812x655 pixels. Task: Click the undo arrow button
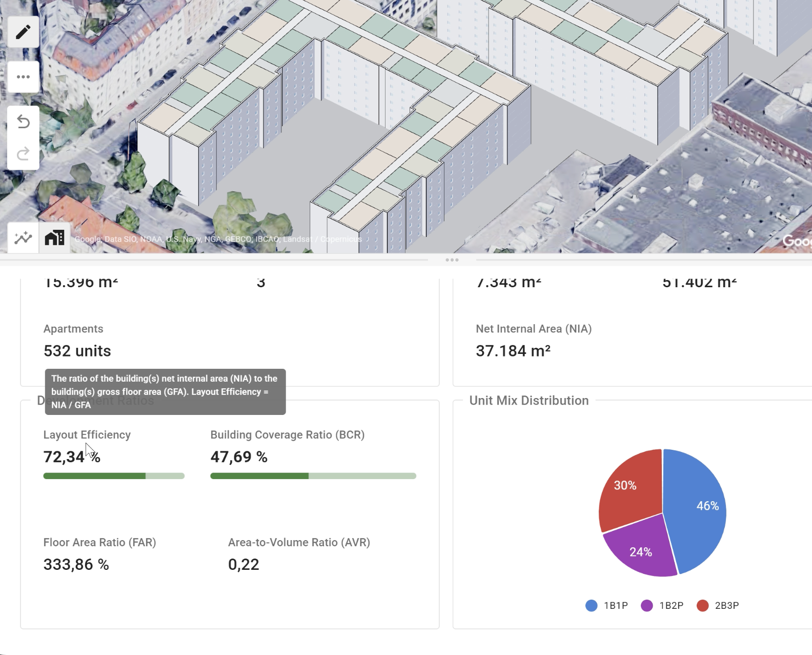click(23, 122)
